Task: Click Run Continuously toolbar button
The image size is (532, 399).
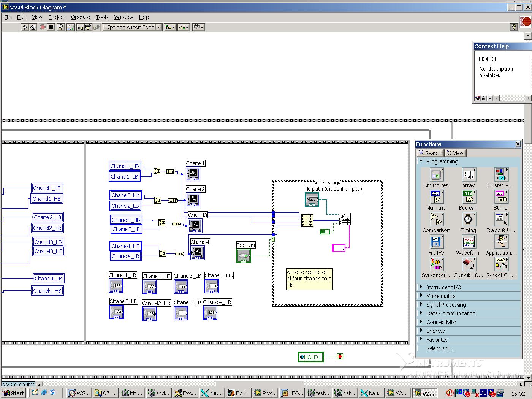Action: (x=33, y=27)
